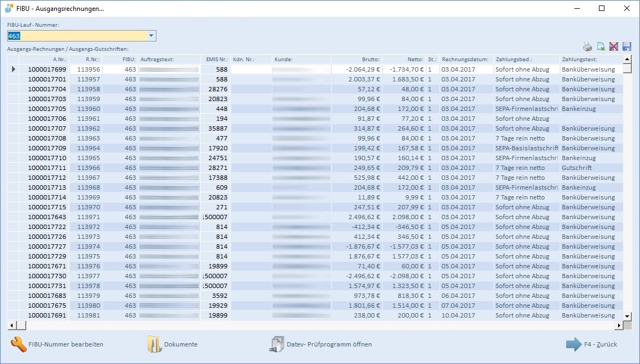Click the vertical scrollbar thumb
This screenshot has height=364, width=640.
[627, 68]
